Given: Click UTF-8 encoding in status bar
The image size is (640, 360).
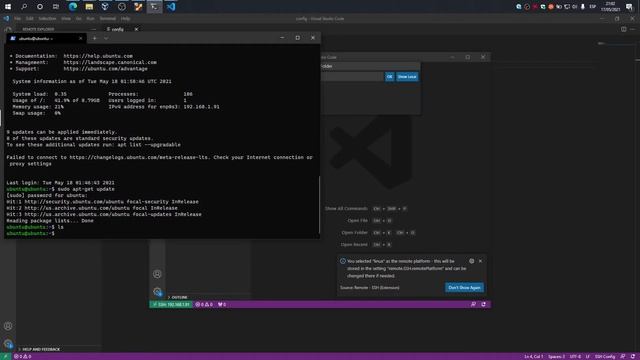Looking at the screenshot, I should coord(575,357).
